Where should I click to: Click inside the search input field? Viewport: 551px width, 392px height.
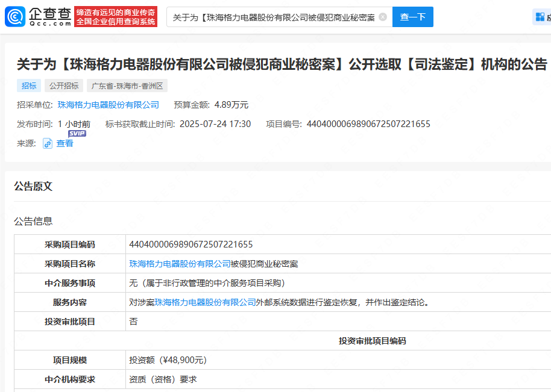point(274,17)
